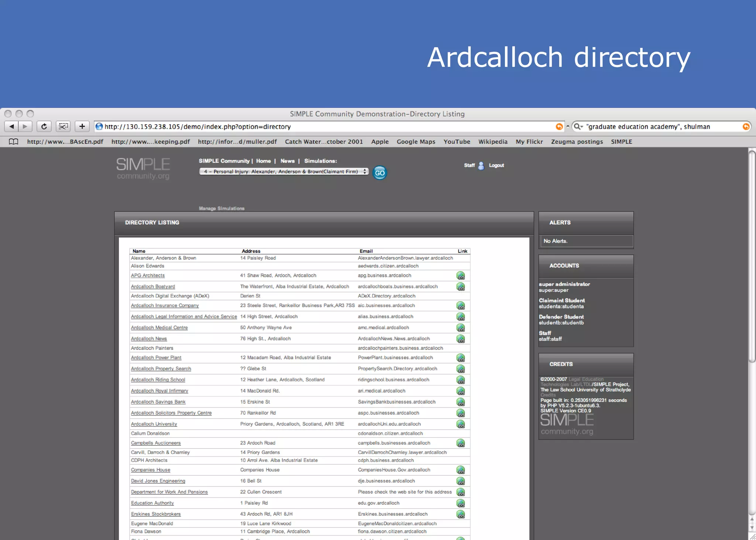756x540 pixels.
Task: Click the Manage Simulations link
Action: click(221, 209)
